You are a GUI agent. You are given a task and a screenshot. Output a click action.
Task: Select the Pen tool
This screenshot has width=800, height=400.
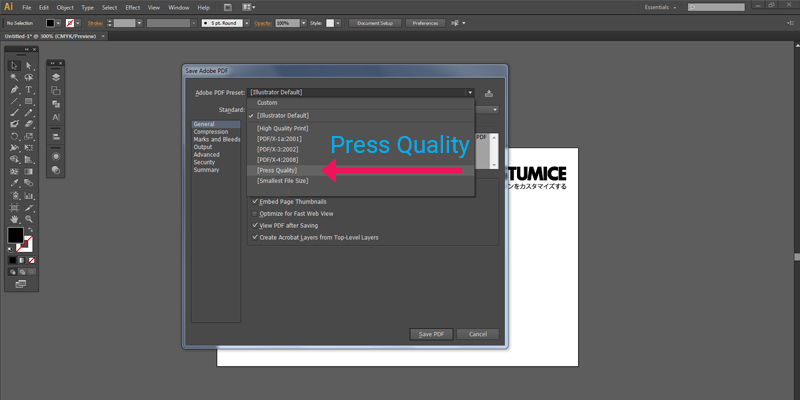14,89
